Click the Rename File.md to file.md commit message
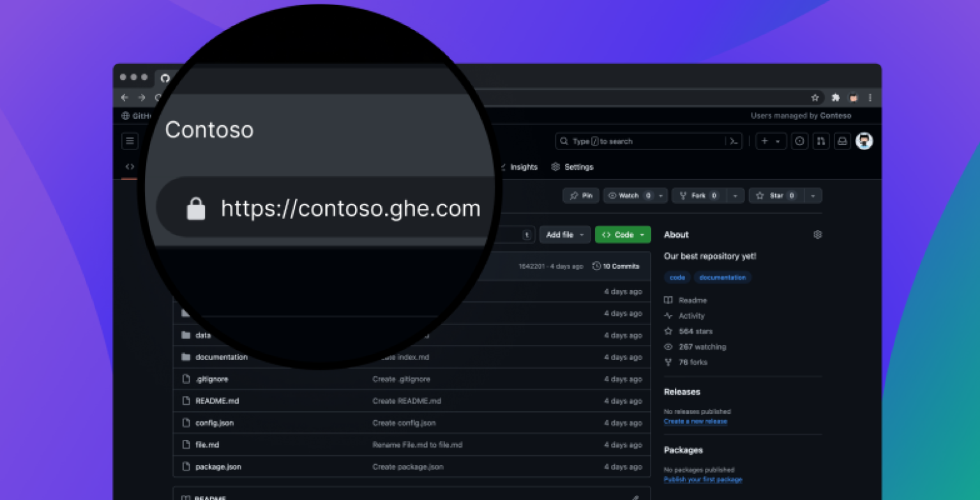 (x=418, y=444)
